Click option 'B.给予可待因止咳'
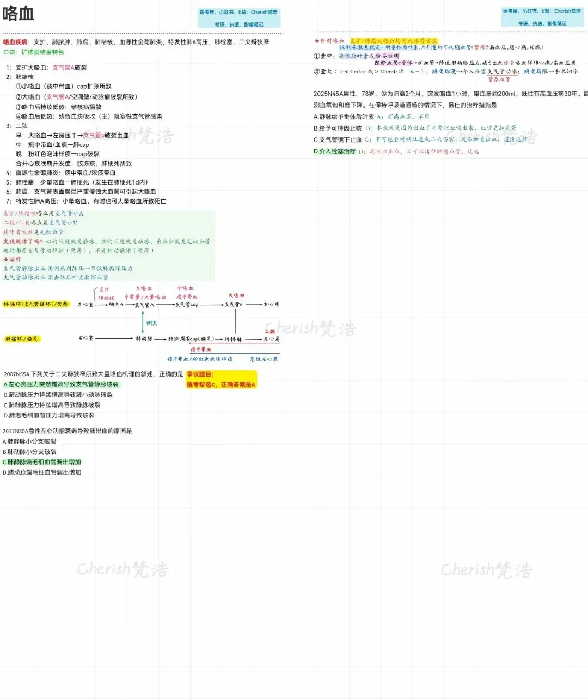Image resolution: width=588 pixels, height=700 pixels. pyautogui.click(x=338, y=128)
